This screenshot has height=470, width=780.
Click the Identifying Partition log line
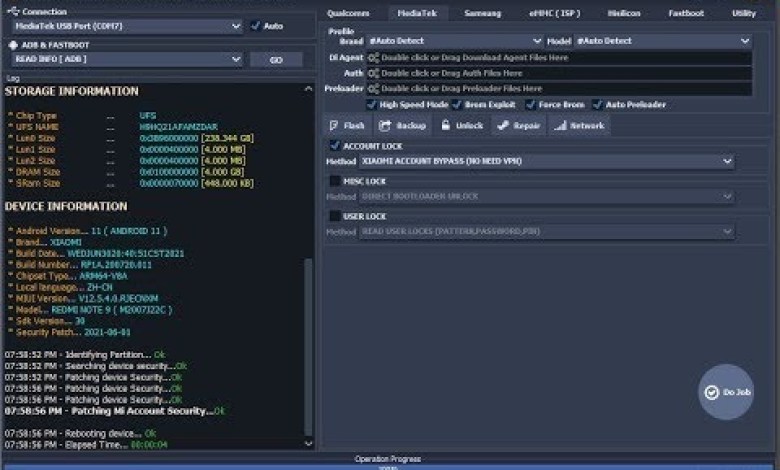click(85, 355)
